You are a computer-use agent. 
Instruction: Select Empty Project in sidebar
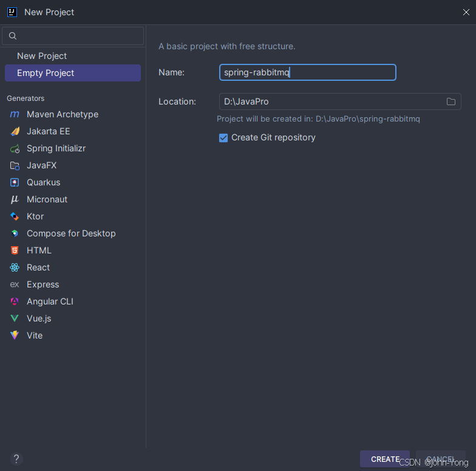click(x=73, y=73)
